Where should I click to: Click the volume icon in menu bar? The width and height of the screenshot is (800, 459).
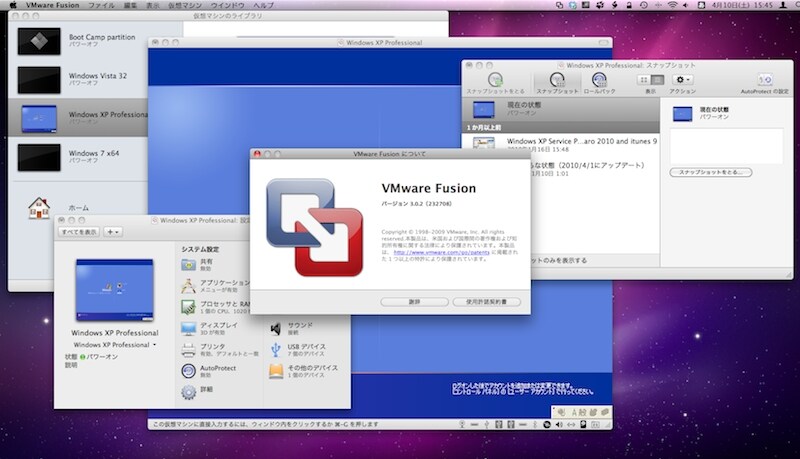(x=686, y=5)
